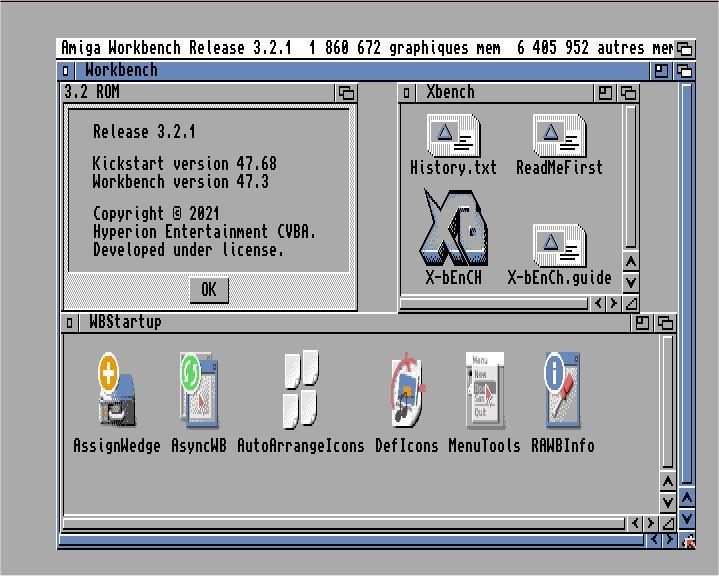The width and height of the screenshot is (719, 576).
Task: Click the Xbench horizontal scrollbar
Action: pyautogui.click(x=494, y=303)
